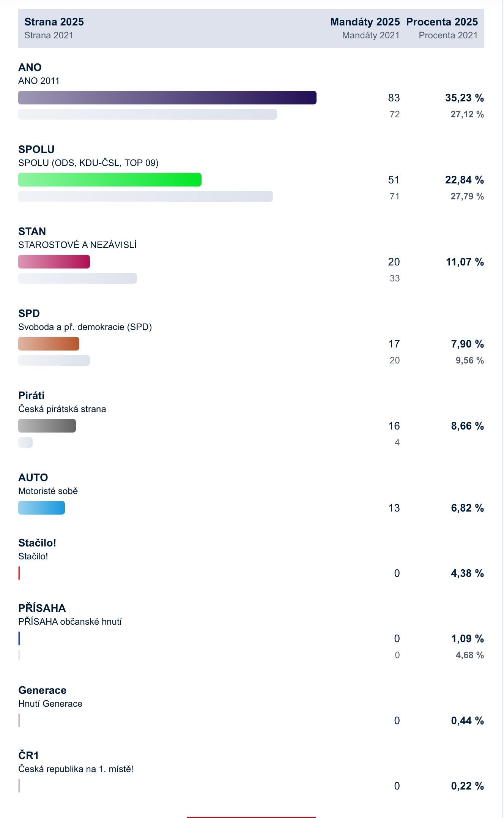Image resolution: width=504 pixels, height=818 pixels.
Task: Open the 'STAROSTOVÉ A NEZÁVISLÍ' party name
Action: [77, 245]
